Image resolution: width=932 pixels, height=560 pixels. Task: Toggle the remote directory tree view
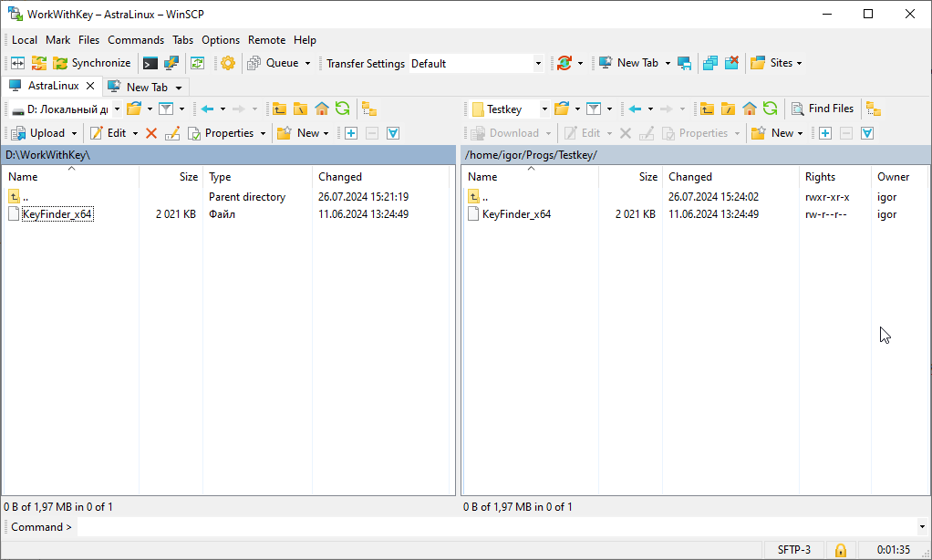point(874,109)
